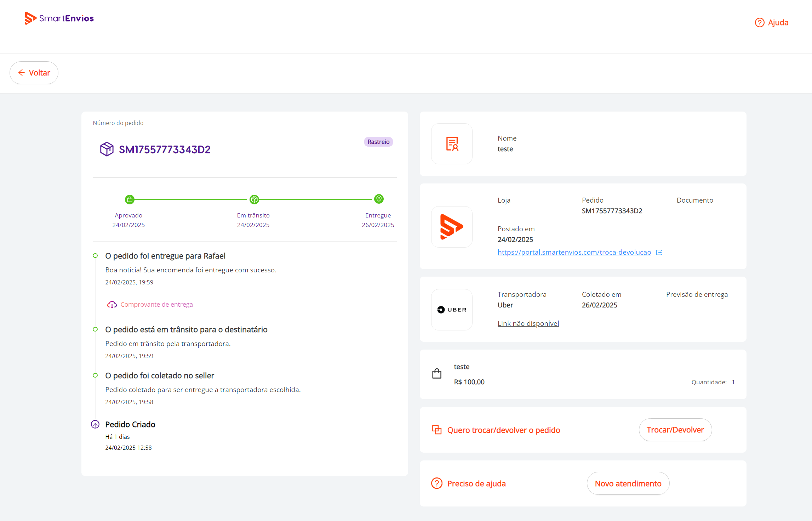Click the 'Pedido Criado' event title

tap(130, 424)
